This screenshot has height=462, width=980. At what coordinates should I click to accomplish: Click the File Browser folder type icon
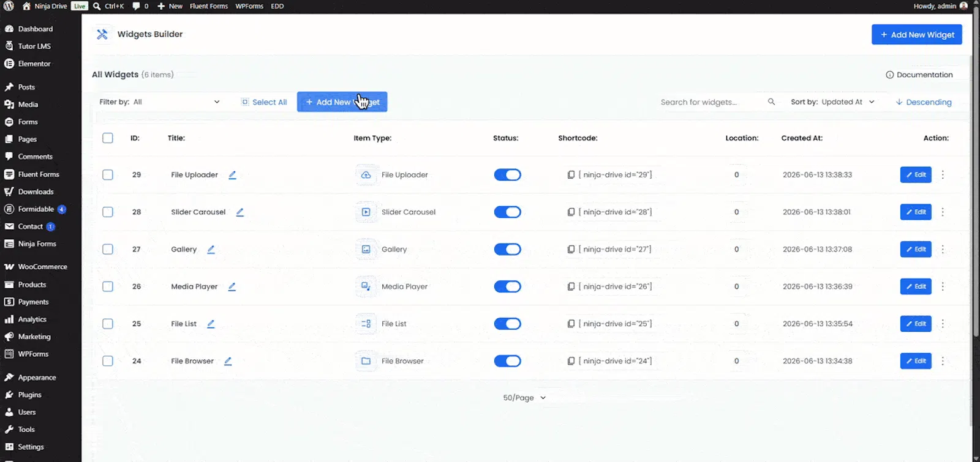366,361
